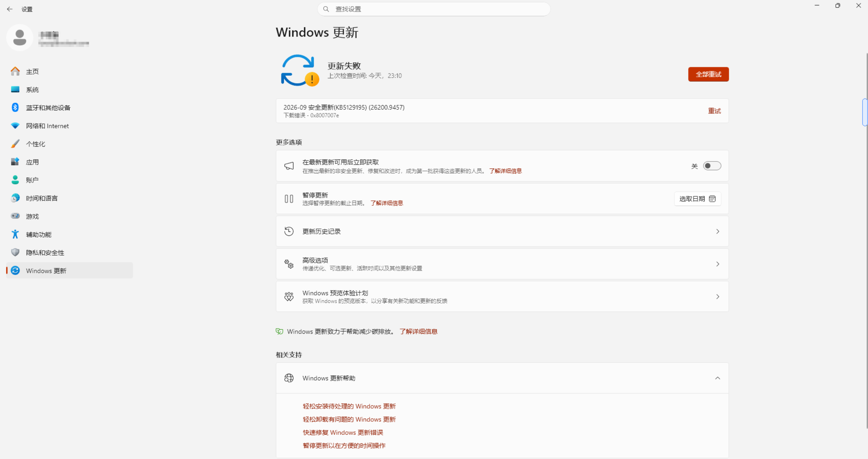868x459 pixels.
Task: Open the 应用 apps icon
Action: pyautogui.click(x=15, y=162)
